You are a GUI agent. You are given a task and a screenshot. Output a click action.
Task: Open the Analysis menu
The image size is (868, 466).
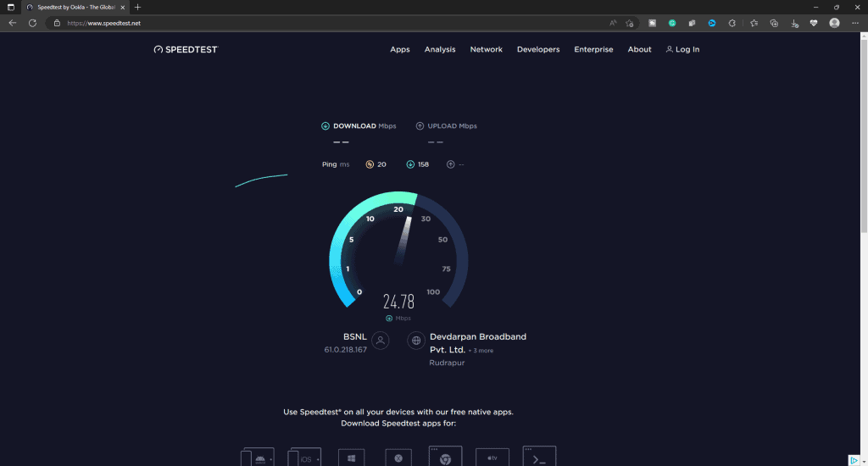(440, 49)
